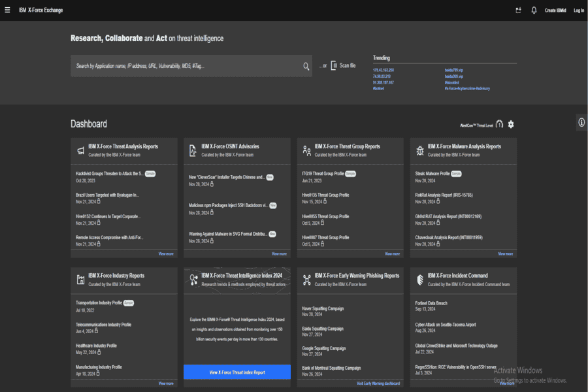The width and height of the screenshot is (588, 392).
Task: Click the Scan file document icon
Action: 333,65
